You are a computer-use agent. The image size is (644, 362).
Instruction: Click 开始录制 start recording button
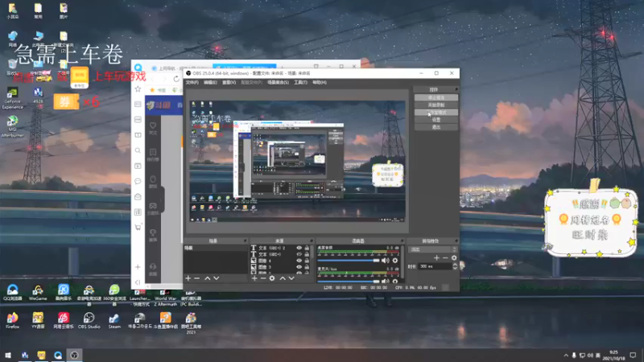tap(436, 105)
